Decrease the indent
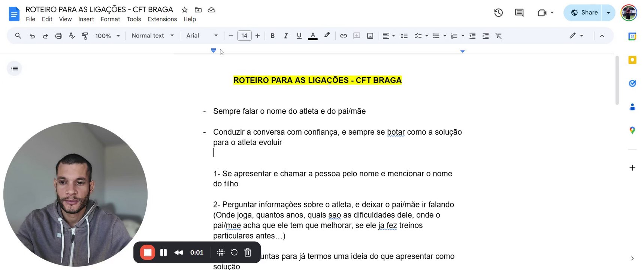Viewport: 644px width, 270px height. (472, 36)
